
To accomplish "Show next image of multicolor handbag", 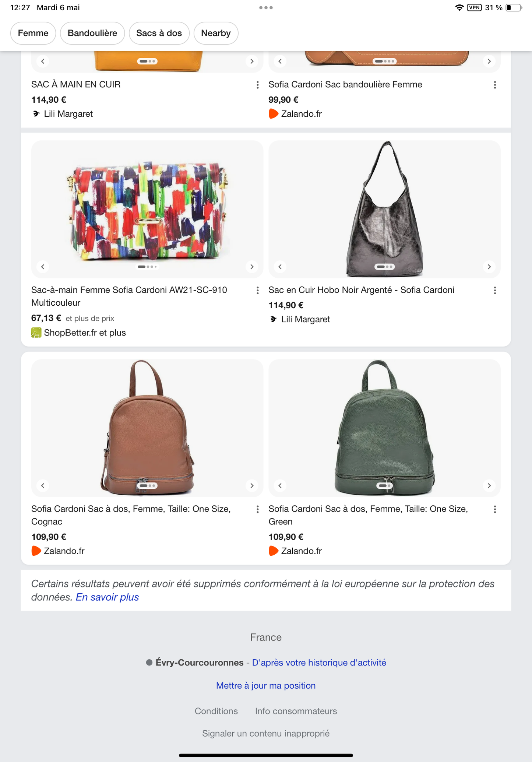I will 252,267.
